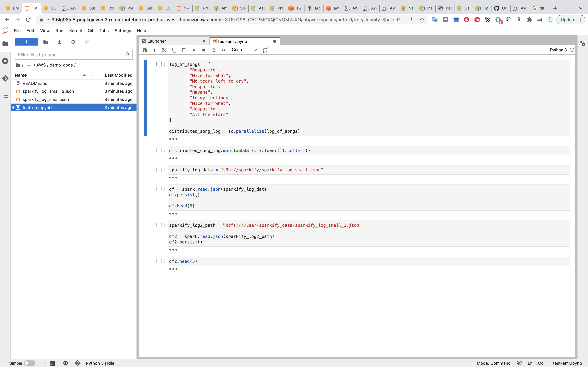
Task: Click the blue new launcher plus button
Action: [x=26, y=42]
